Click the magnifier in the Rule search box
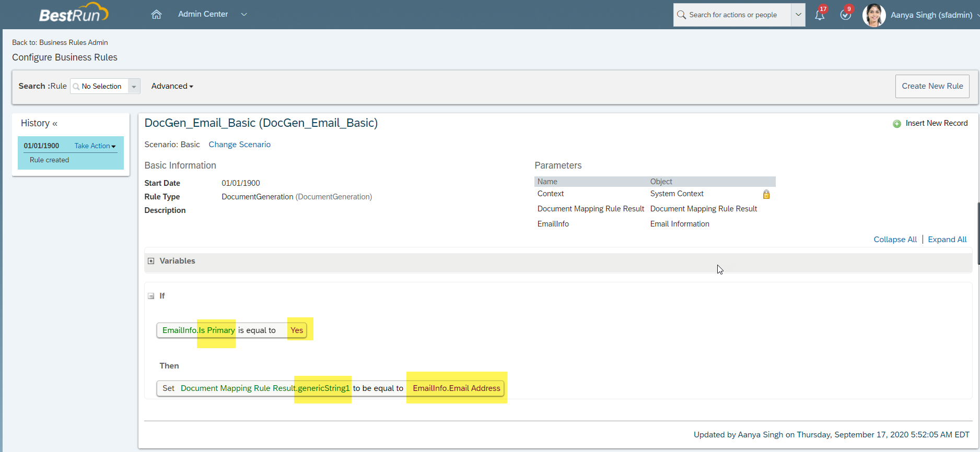 [76, 87]
